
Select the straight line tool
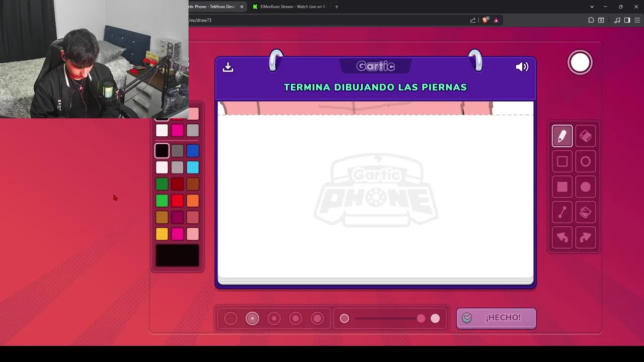pos(562,212)
